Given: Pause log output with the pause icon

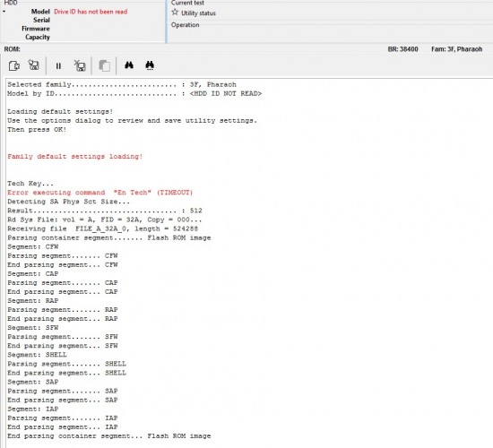Looking at the screenshot, I should pos(58,66).
